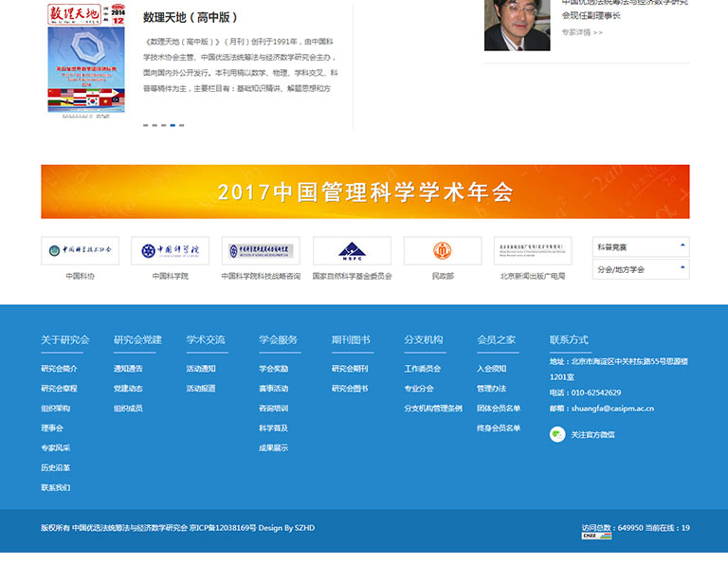Viewport: 728px width, 583px height.
Task: Open the 中国科学院 logo link
Action: pos(171,251)
